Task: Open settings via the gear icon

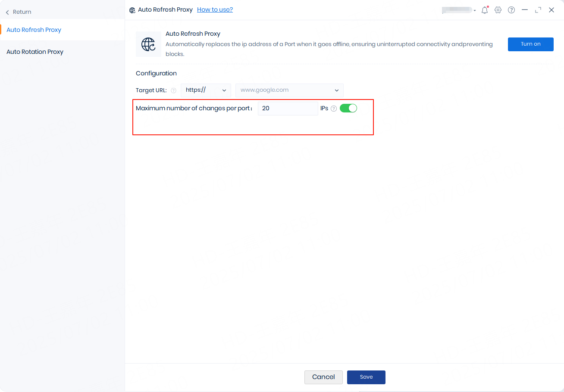Action: pyautogui.click(x=498, y=10)
